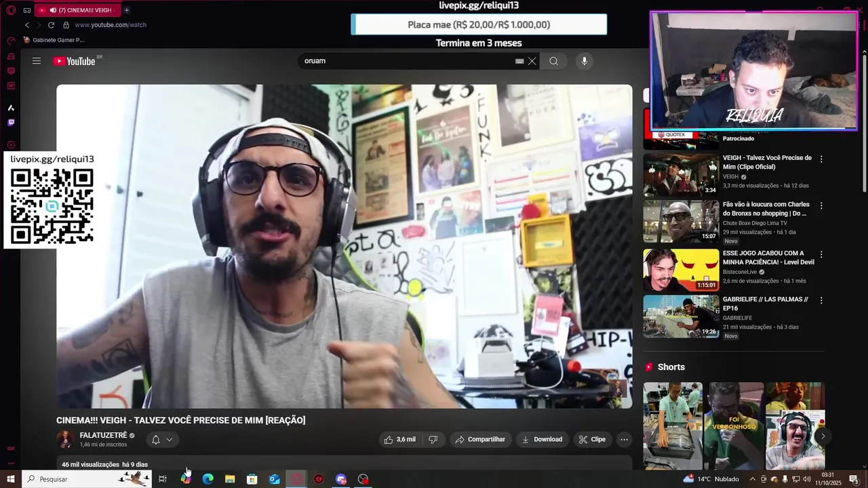Reload the YouTube page
This screenshot has width=868, height=488.
pyautogui.click(x=51, y=25)
